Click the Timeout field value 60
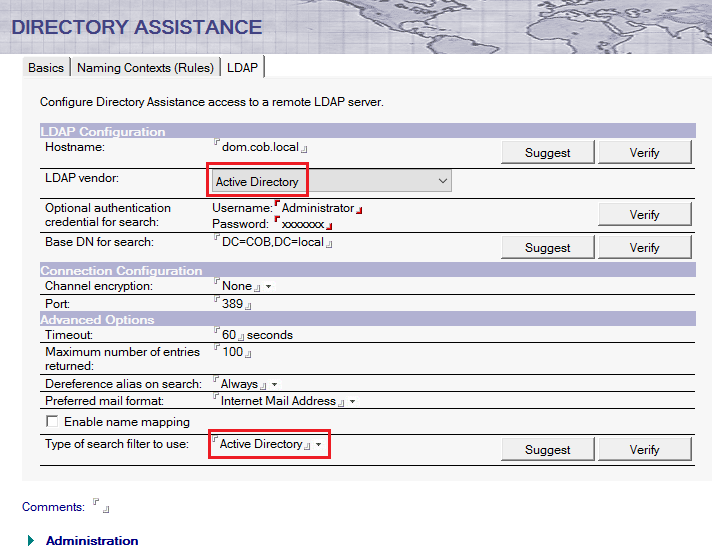The image size is (712, 559). pyautogui.click(x=229, y=335)
